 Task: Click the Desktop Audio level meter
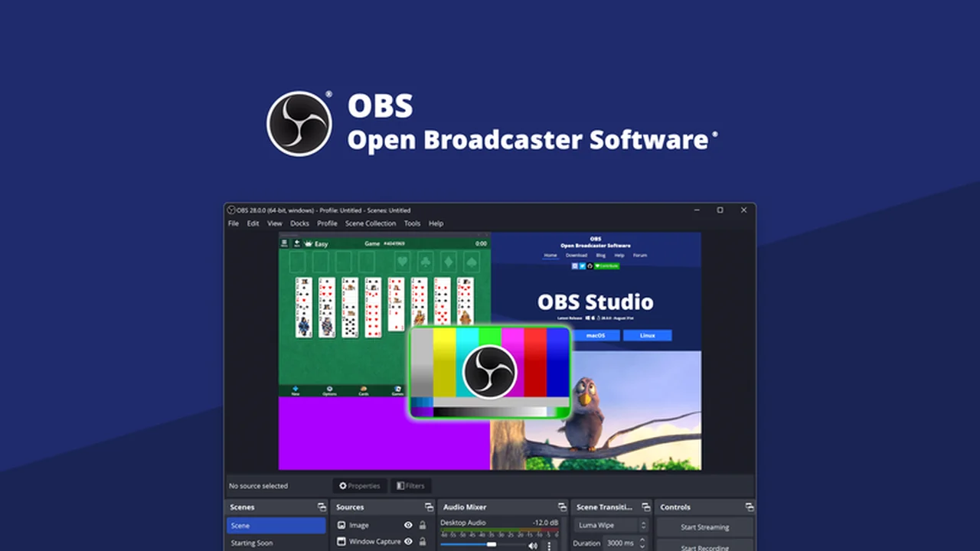point(499,530)
